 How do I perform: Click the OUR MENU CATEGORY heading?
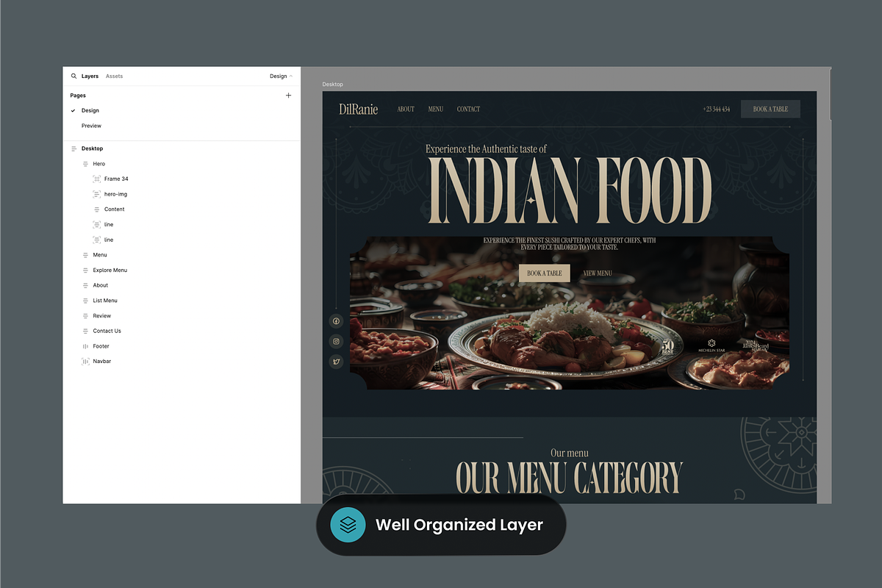570,478
